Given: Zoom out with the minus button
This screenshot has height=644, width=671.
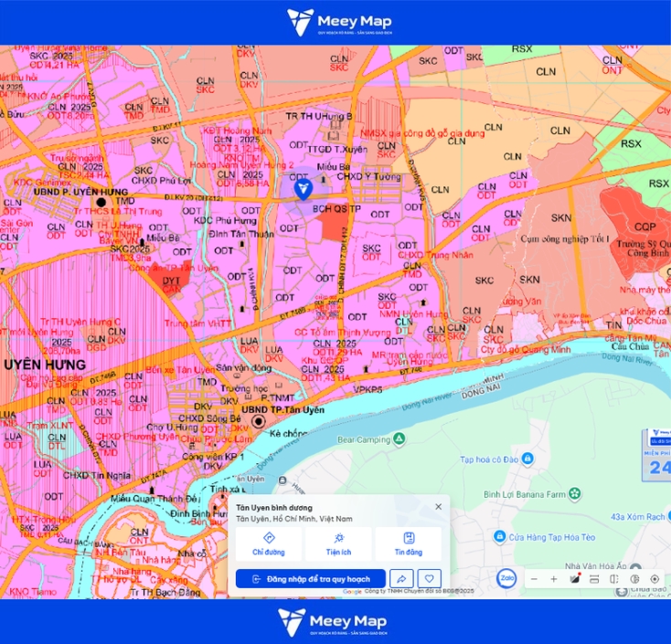Looking at the screenshot, I should point(534,579).
